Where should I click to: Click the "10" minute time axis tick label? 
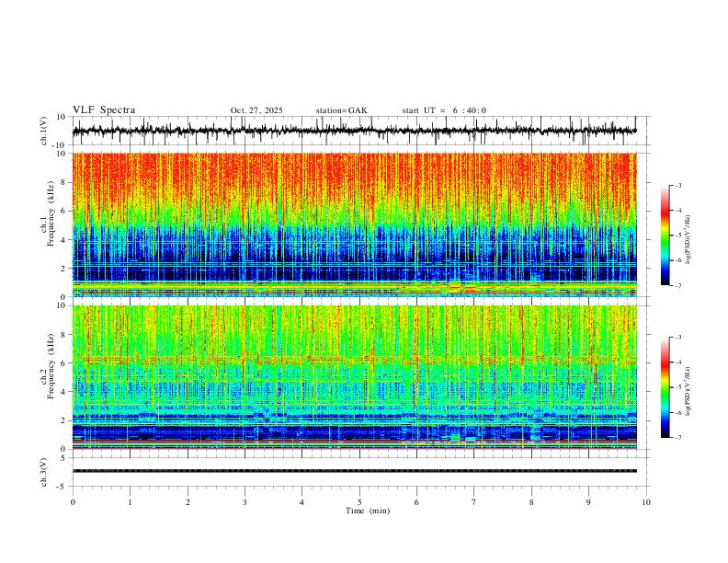coord(646,502)
